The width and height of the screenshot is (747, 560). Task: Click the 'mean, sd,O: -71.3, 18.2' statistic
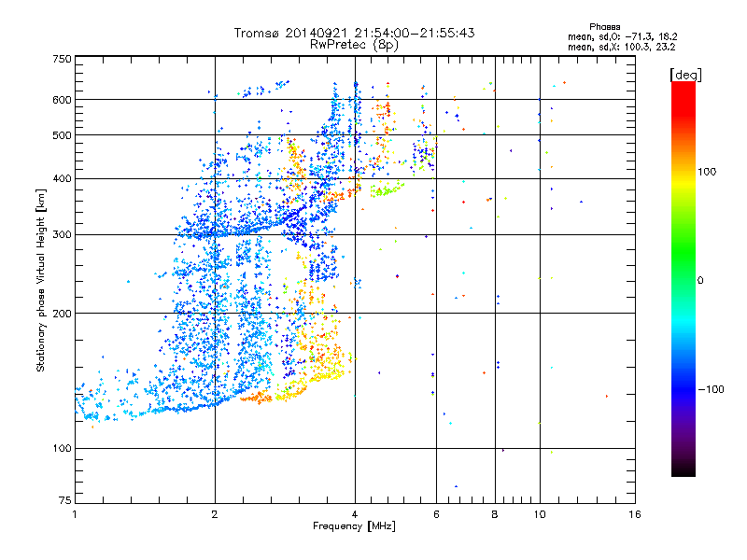(x=623, y=36)
